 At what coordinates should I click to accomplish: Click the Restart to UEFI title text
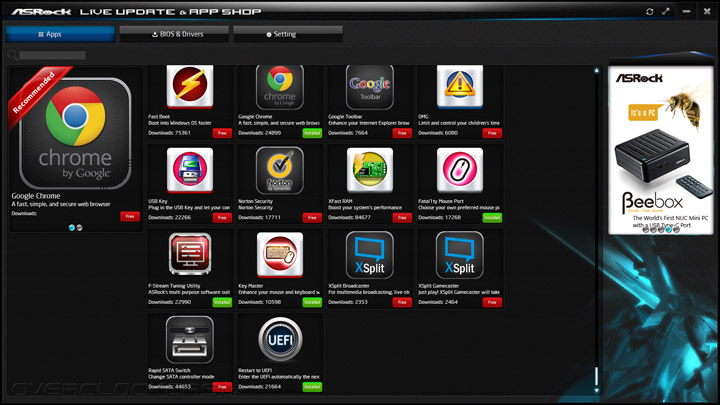click(255, 370)
